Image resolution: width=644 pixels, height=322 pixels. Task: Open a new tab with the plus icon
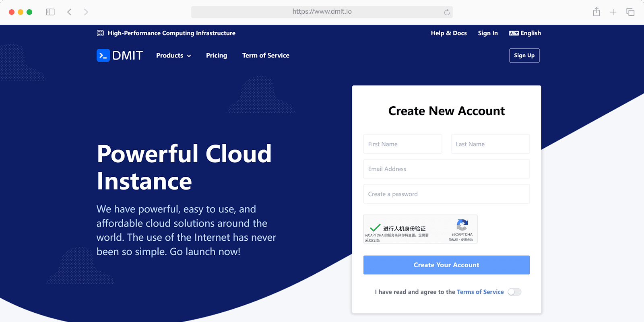(x=613, y=12)
